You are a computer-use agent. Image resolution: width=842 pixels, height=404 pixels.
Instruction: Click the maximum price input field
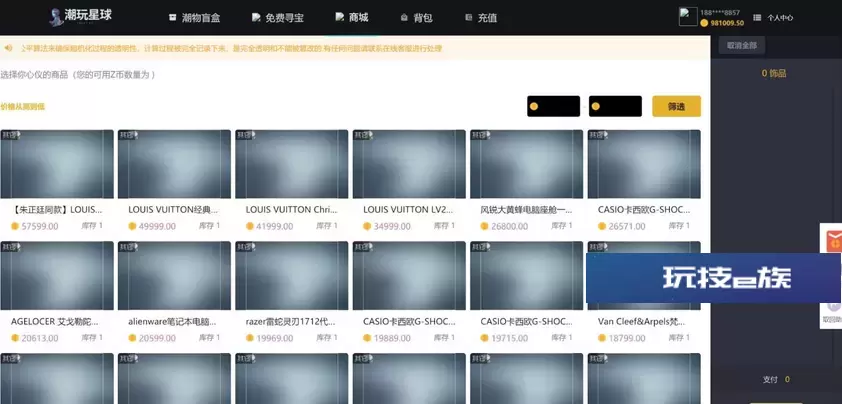[x=615, y=106]
